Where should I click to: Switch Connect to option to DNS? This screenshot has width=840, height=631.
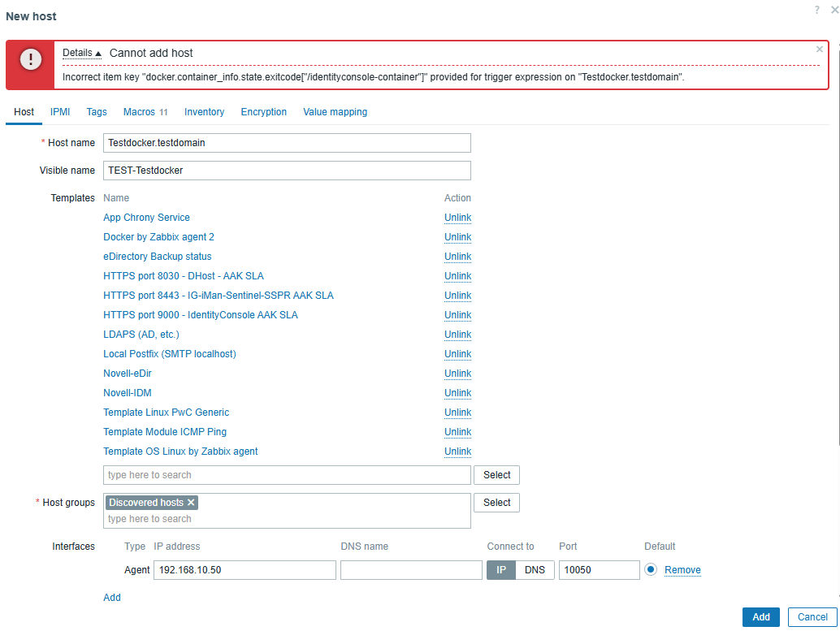pyautogui.click(x=535, y=570)
